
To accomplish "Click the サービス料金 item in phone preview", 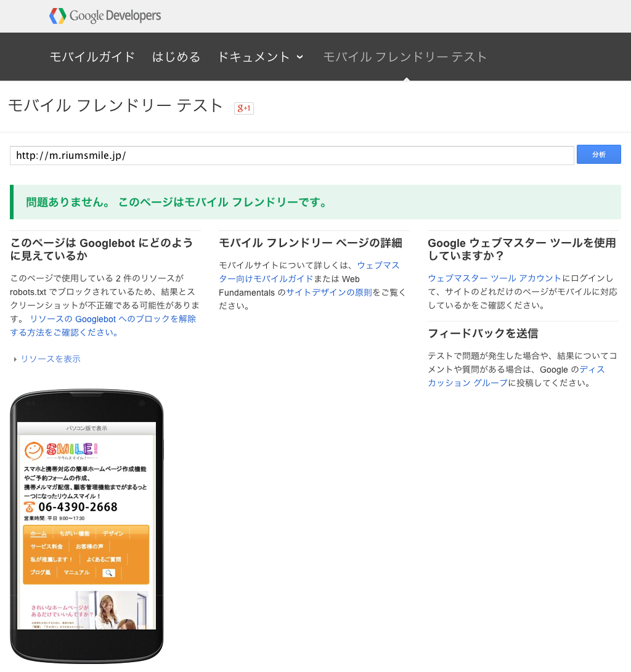I will coord(46,546).
